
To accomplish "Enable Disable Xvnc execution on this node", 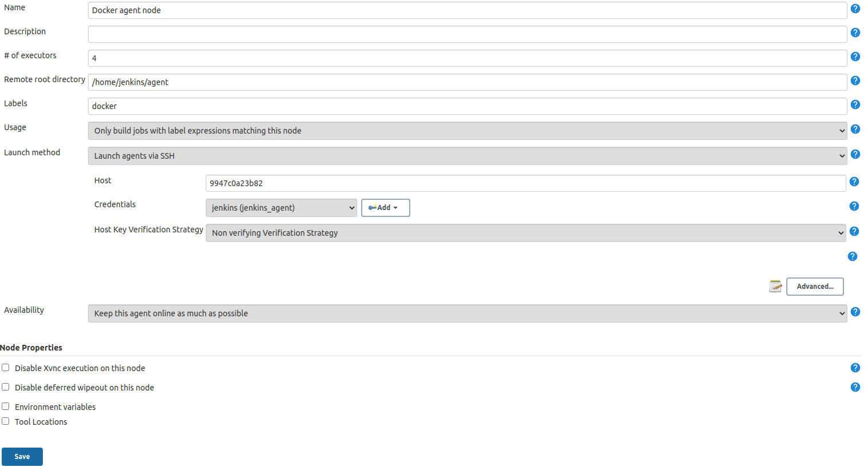I will coord(5,368).
